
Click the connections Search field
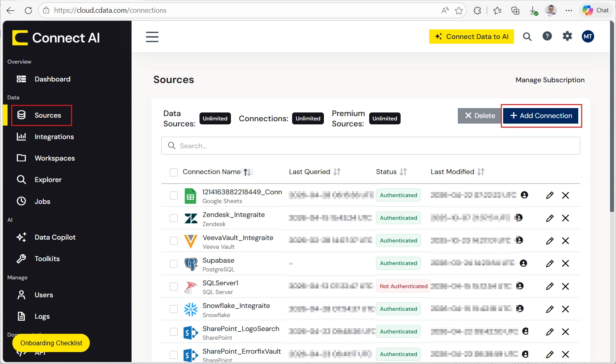pos(370,146)
